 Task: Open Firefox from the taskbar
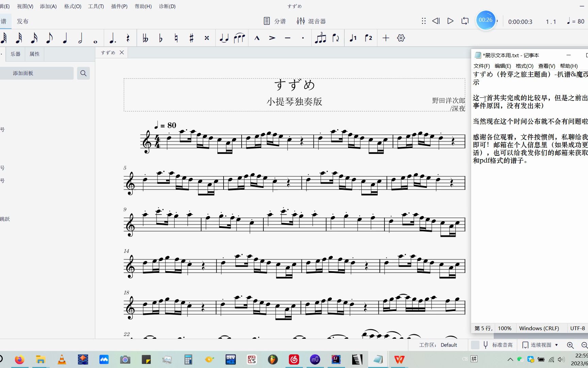(x=20, y=359)
